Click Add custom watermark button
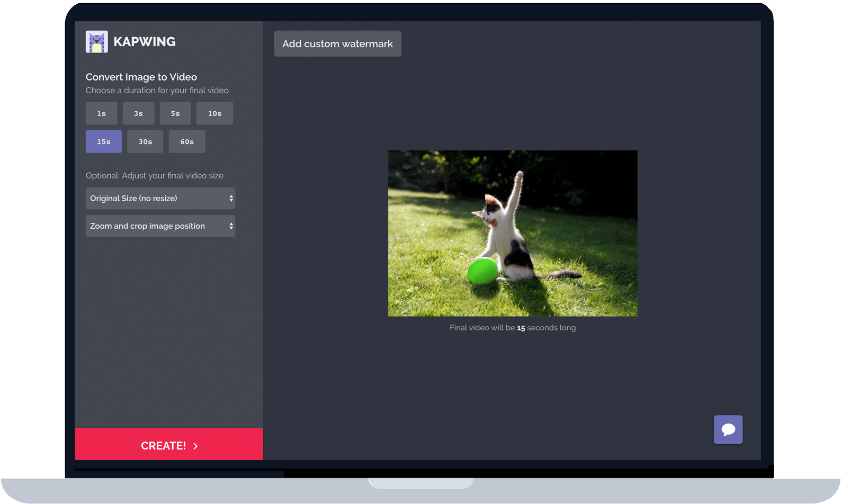The height and width of the screenshot is (504, 841). click(x=337, y=43)
